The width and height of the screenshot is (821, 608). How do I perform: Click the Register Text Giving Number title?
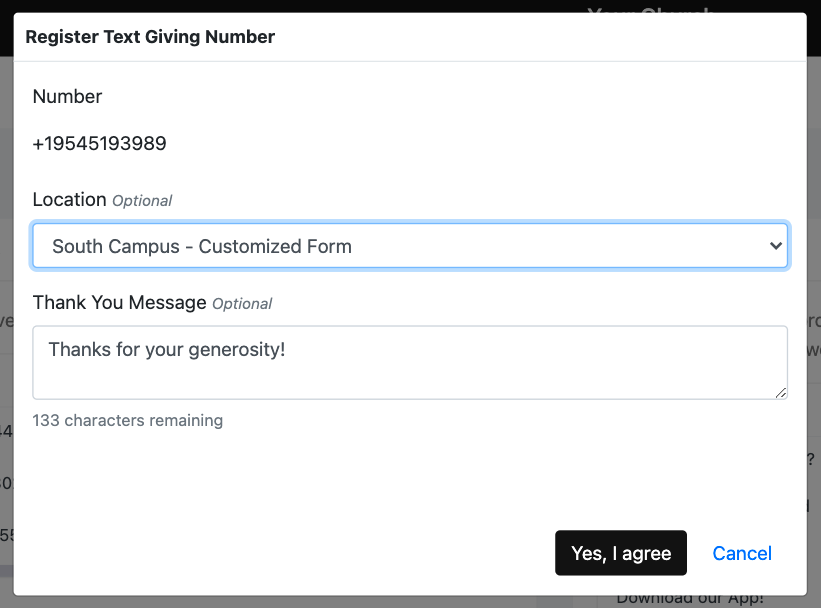click(x=150, y=37)
